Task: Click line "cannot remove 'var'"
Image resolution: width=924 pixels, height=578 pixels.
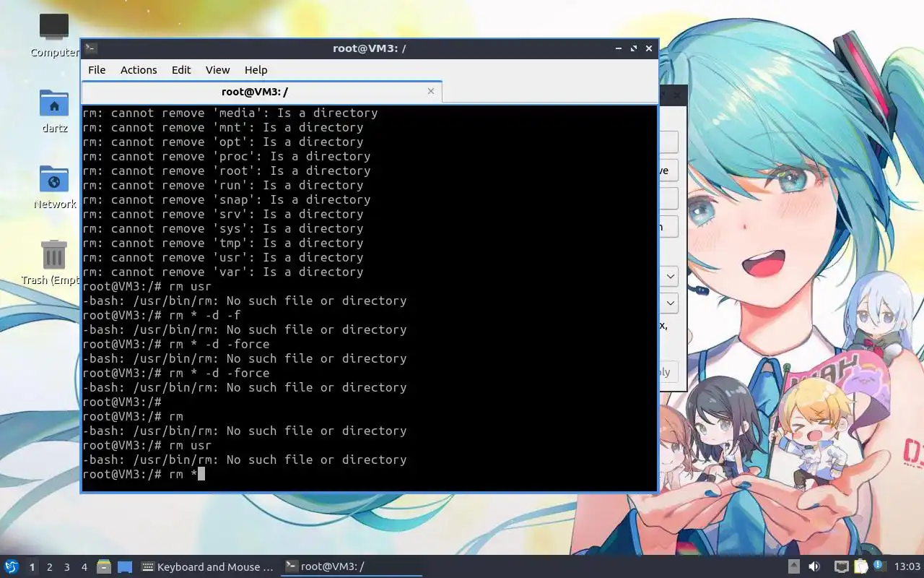Action: click(x=223, y=272)
